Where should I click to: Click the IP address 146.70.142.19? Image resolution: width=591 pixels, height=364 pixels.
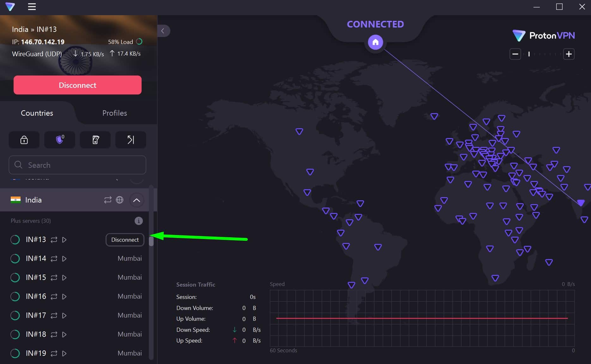[x=43, y=42]
